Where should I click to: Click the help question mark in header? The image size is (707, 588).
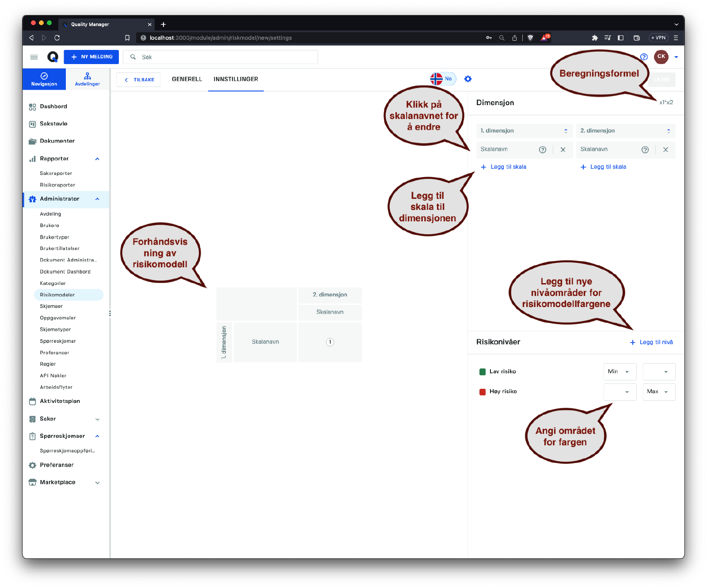point(644,57)
